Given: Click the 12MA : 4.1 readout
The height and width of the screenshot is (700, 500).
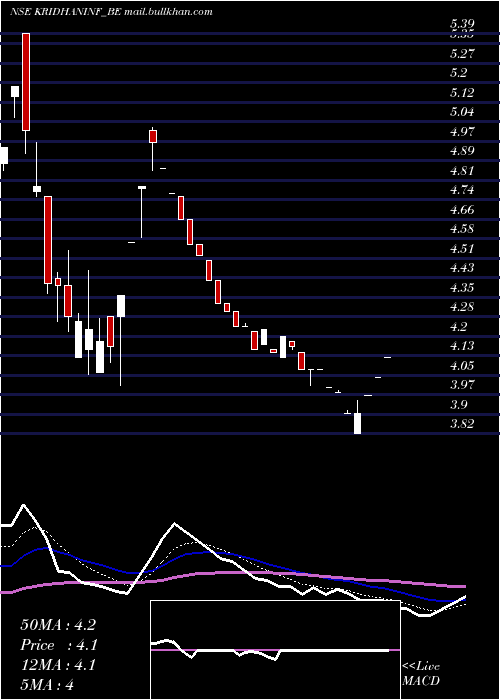Looking at the screenshot, I should (x=58, y=665).
